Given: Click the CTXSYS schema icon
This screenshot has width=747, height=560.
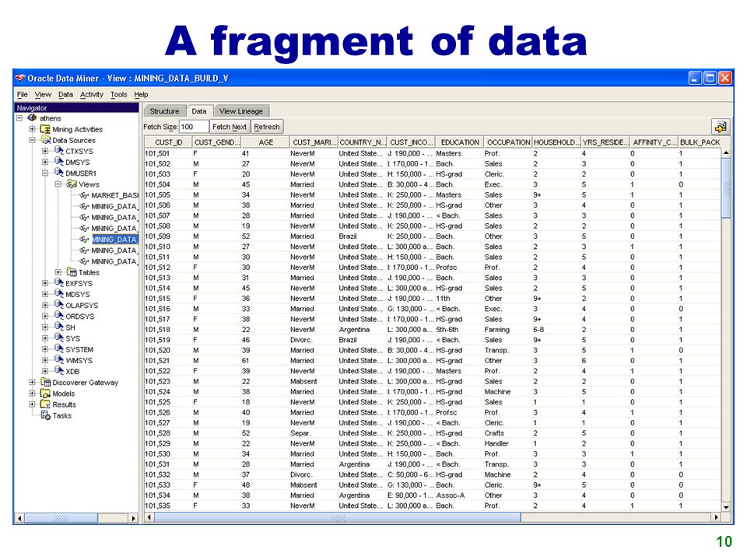Looking at the screenshot, I should click(59, 151).
